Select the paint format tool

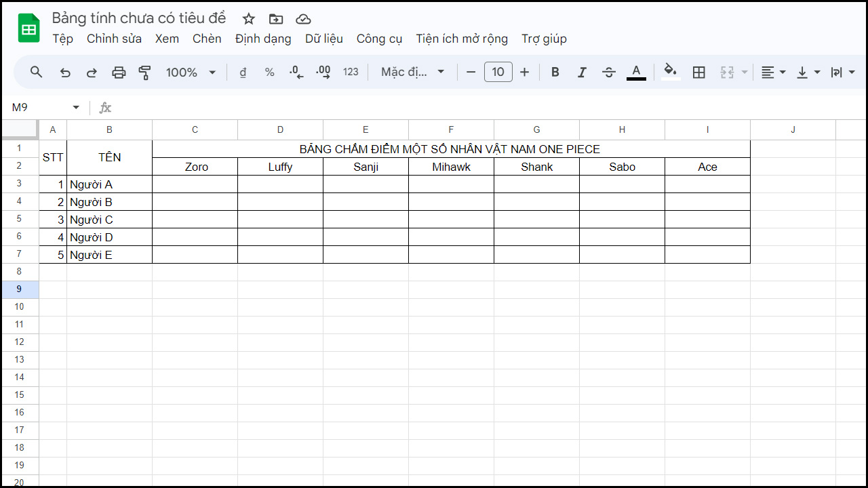click(144, 72)
